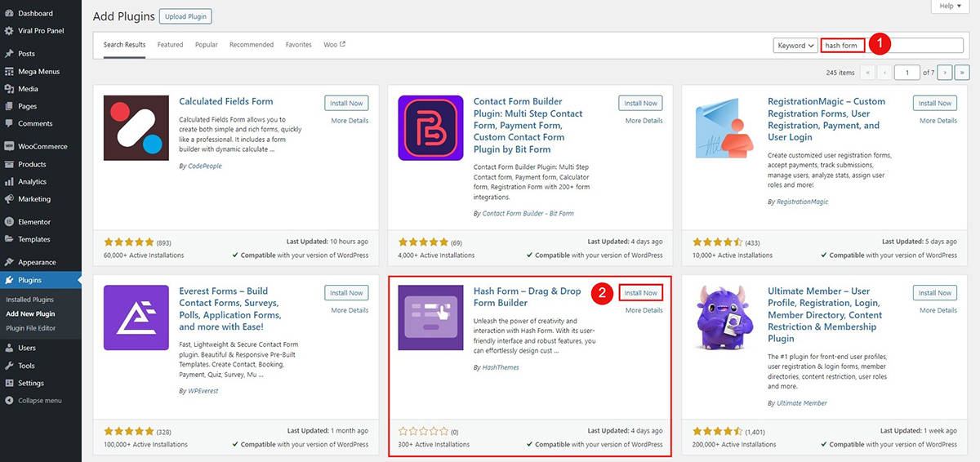Click the Appearance brush icon
Viewport: 980px width, 462px height.
8,263
